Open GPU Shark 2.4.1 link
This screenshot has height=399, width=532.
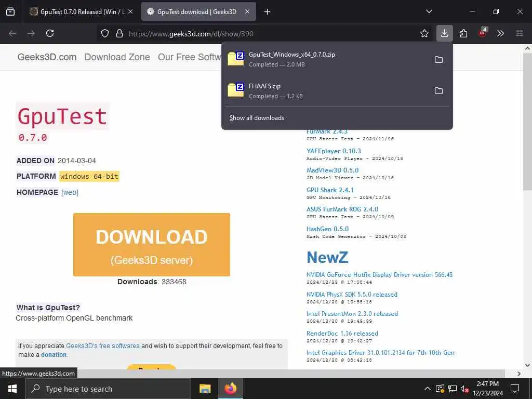pyautogui.click(x=330, y=190)
